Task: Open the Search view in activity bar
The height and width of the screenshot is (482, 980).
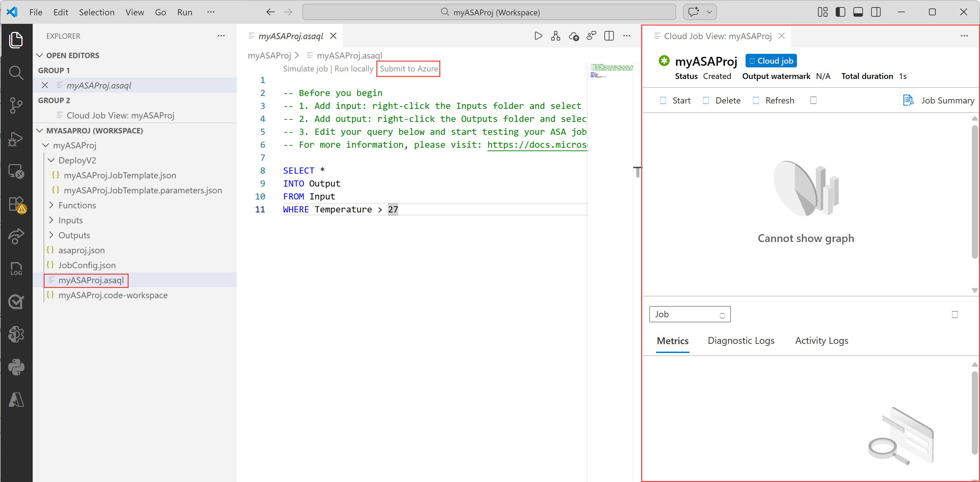Action: coord(16,72)
